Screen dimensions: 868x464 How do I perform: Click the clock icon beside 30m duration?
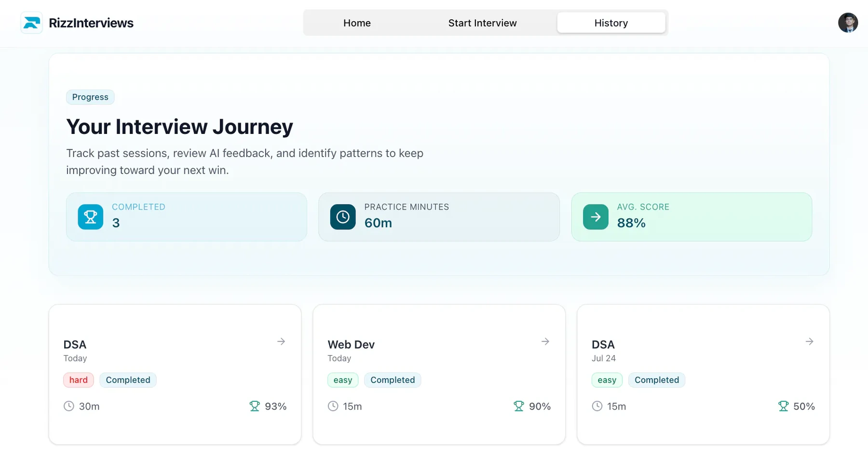pyautogui.click(x=69, y=406)
